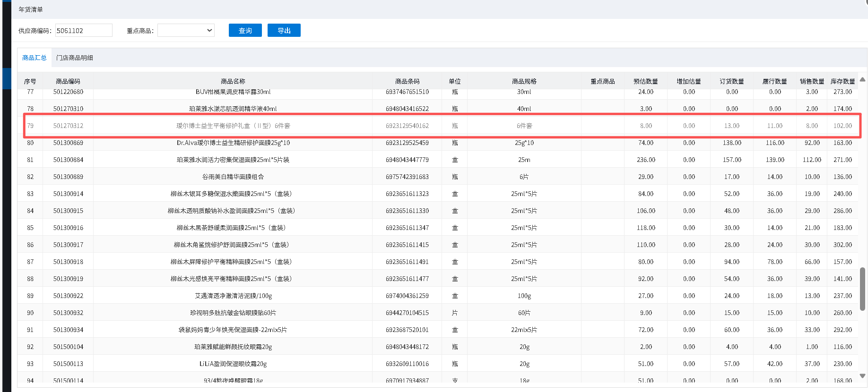
Task: Click product code 501300932 cell
Action: point(68,313)
